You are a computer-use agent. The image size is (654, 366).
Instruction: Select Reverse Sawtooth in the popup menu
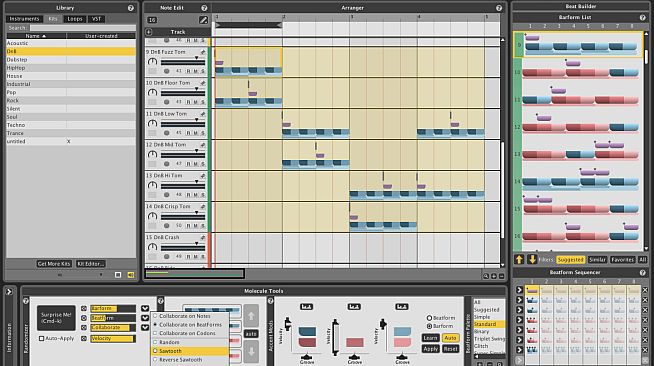click(x=190, y=360)
